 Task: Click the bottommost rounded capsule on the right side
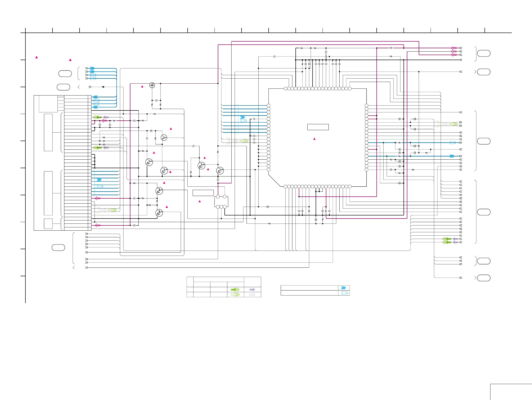point(484,278)
